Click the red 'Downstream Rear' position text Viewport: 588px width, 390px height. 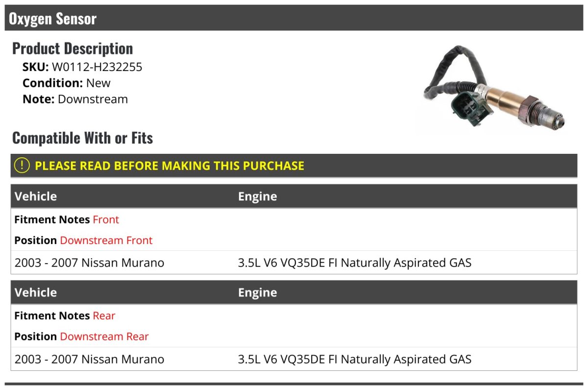[104, 336]
